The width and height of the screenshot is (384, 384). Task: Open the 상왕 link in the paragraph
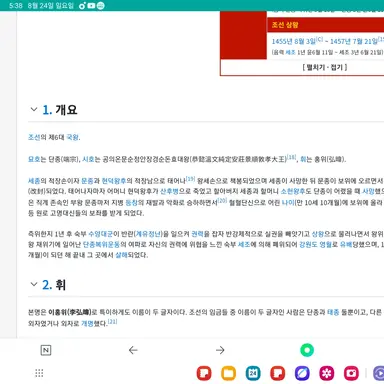tap(318, 234)
